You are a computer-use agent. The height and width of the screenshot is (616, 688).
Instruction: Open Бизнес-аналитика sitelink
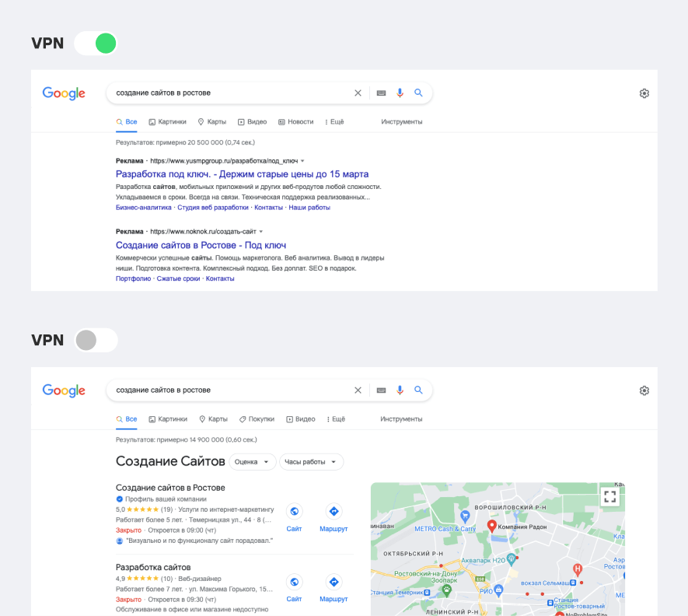pyautogui.click(x=144, y=208)
